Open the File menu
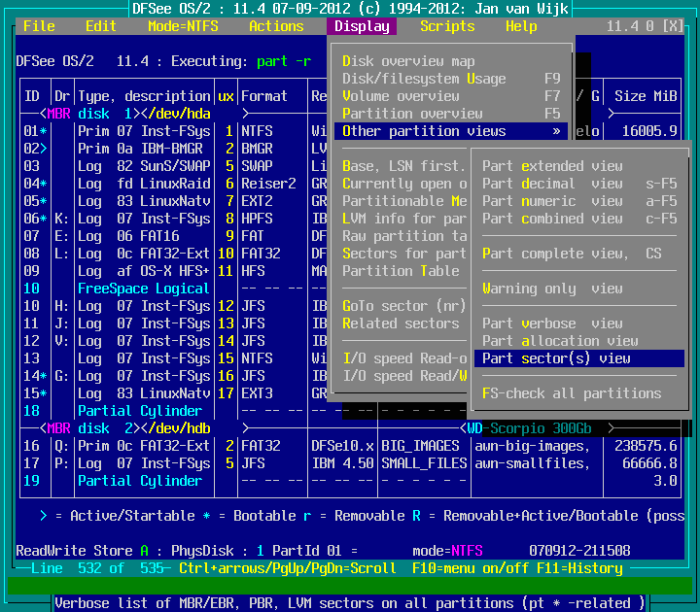700x612 pixels. pos(39,26)
